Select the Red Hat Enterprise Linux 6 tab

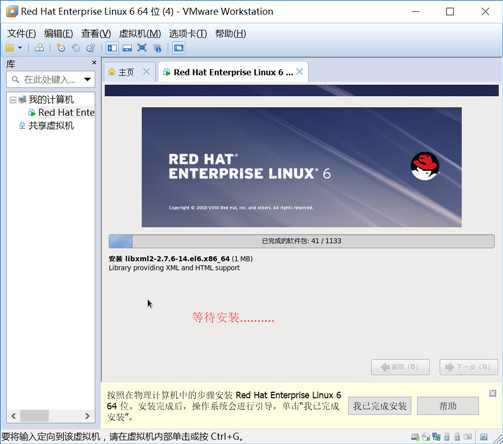(x=233, y=72)
